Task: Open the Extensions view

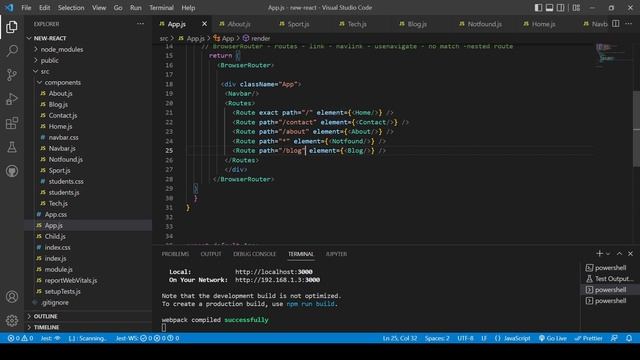Action: coord(12,123)
